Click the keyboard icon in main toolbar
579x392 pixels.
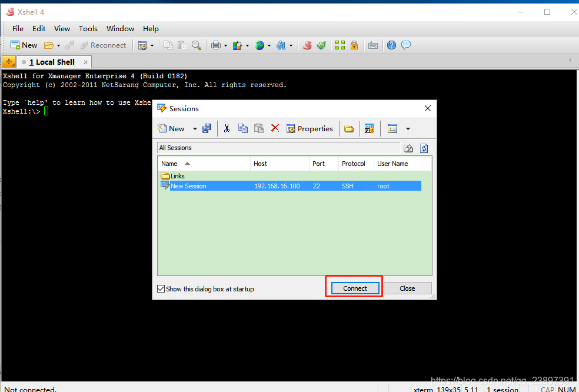click(373, 45)
